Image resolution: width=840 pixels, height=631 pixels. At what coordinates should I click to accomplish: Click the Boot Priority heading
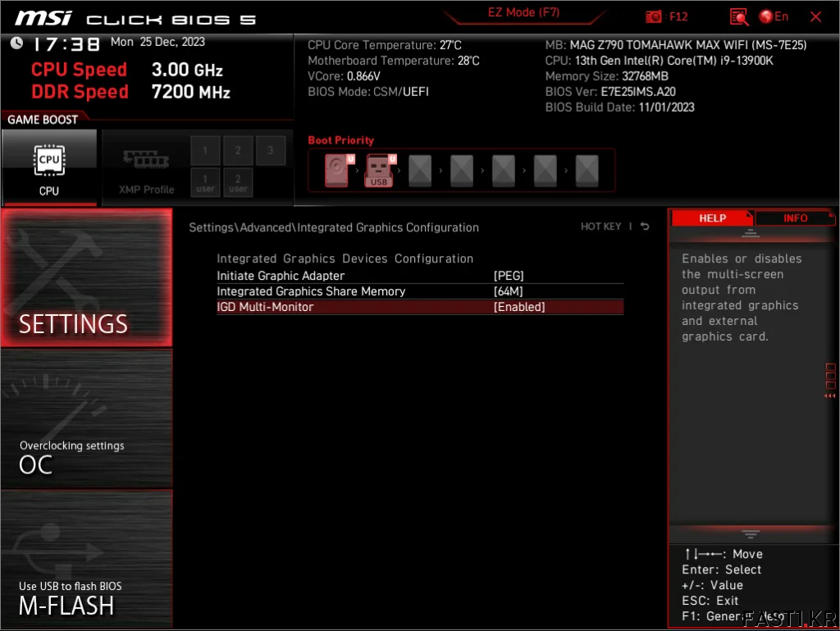340,140
